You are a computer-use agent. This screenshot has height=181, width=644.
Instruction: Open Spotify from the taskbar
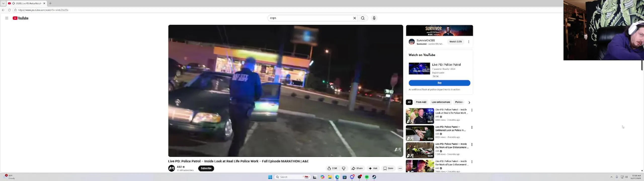(367, 177)
